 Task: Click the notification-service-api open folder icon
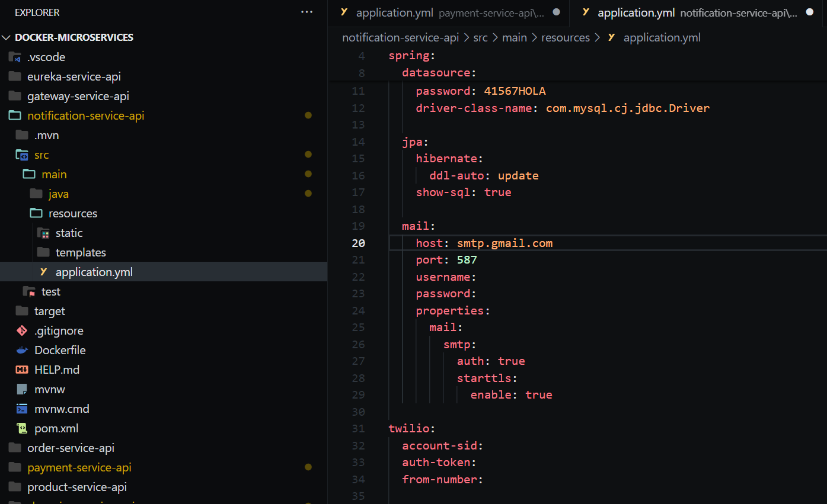15,115
